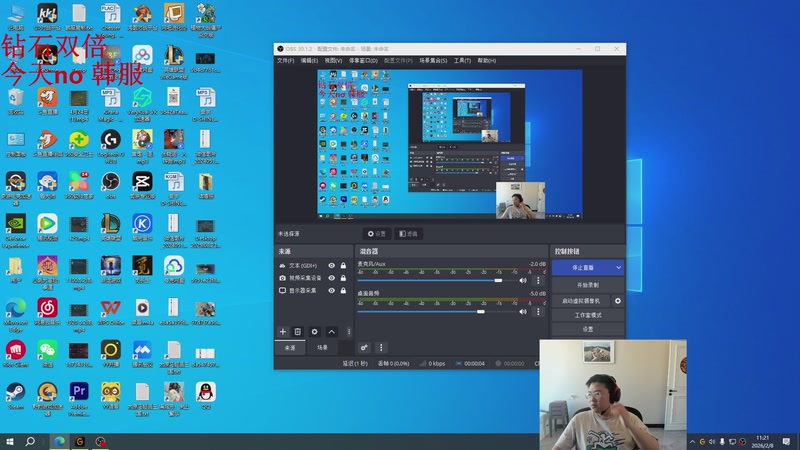
Task: Click the webcam overlay on desktop
Action: 613,394
